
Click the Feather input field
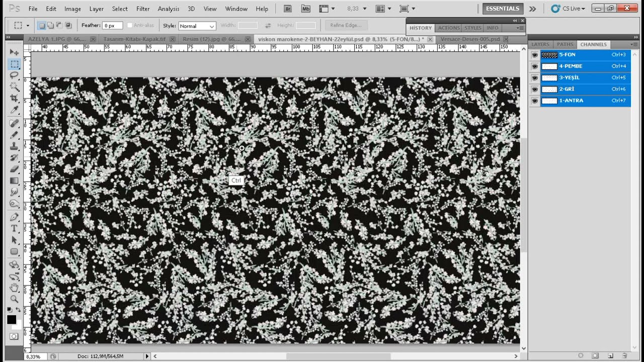pyautogui.click(x=113, y=26)
